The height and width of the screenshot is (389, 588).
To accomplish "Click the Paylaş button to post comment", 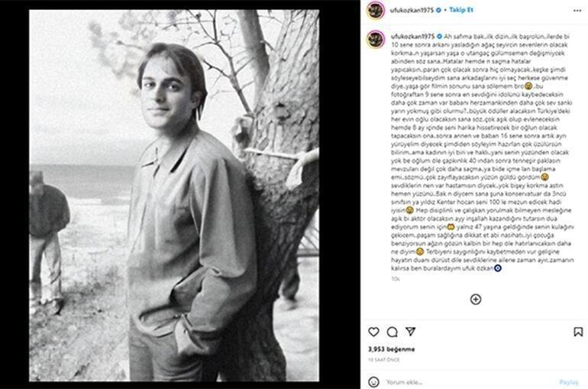I will click(568, 381).
